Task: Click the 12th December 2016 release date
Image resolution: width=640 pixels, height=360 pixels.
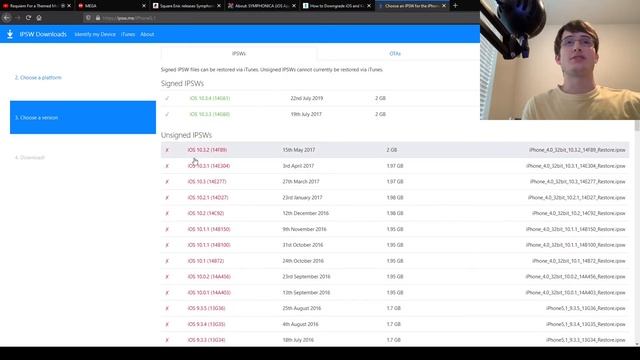Action: pos(306,213)
